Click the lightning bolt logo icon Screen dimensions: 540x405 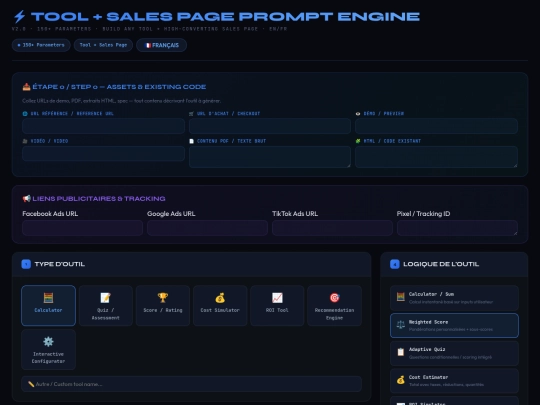pyautogui.click(x=20, y=17)
